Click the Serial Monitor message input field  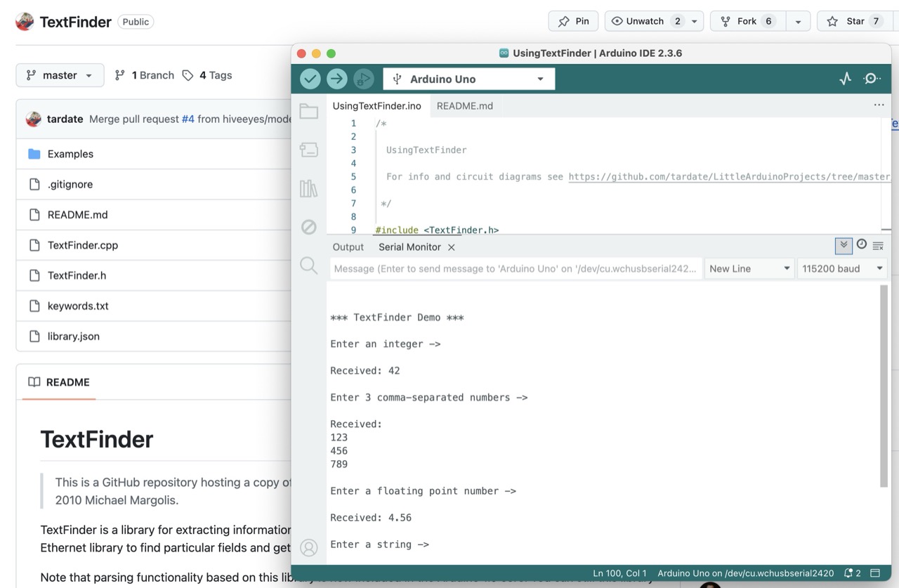(x=516, y=268)
